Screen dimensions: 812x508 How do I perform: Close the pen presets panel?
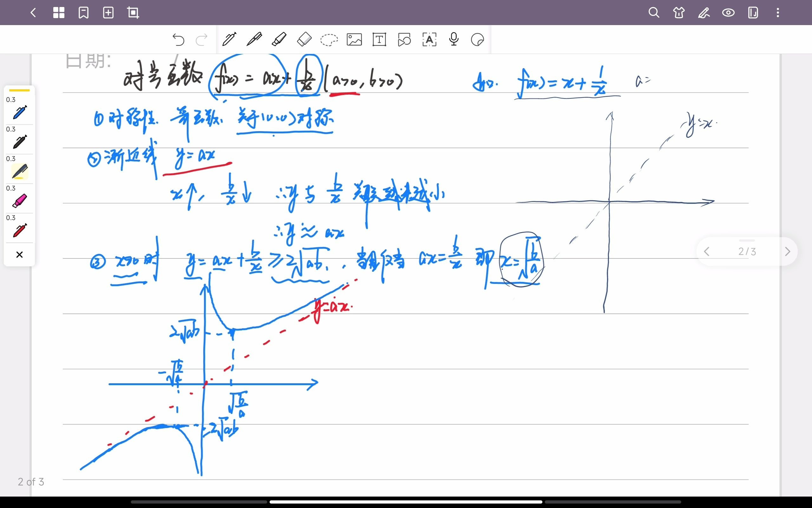point(19,255)
